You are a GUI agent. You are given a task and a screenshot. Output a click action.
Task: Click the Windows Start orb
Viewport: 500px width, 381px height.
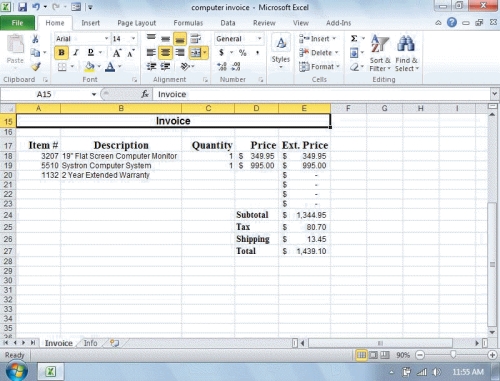(x=16, y=371)
